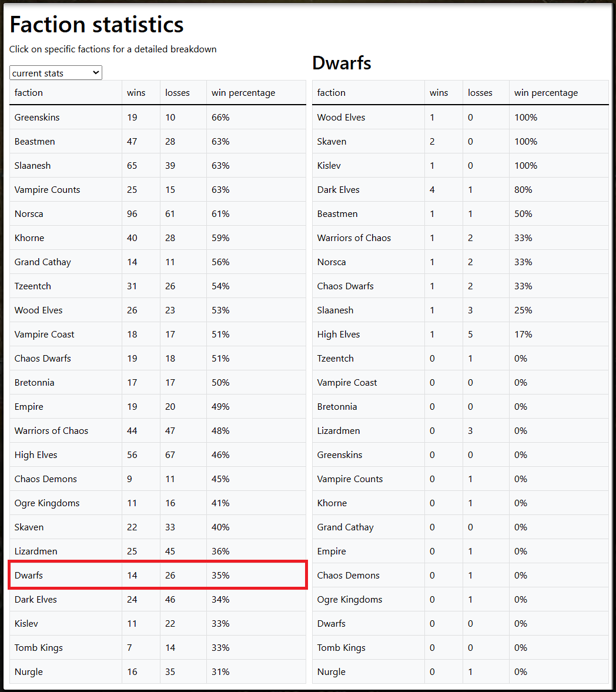The width and height of the screenshot is (616, 692).
Task: Select Ogre Kingdoms with 11 wins
Action: coord(158,503)
